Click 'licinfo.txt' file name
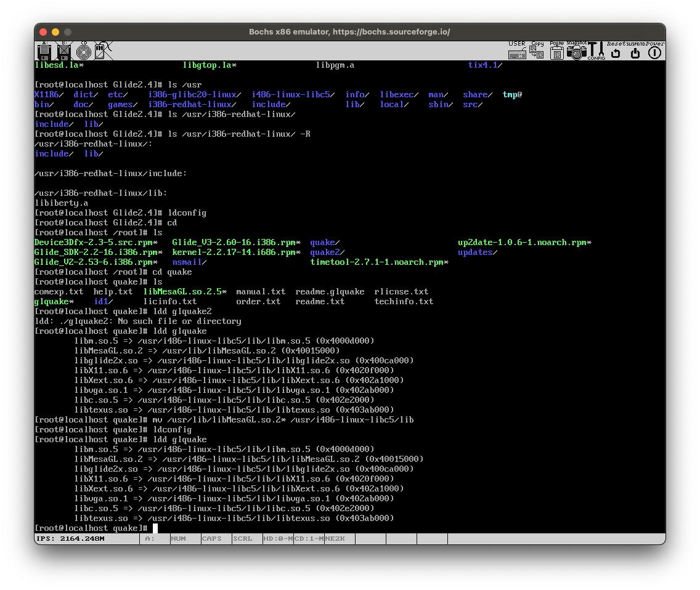 coord(170,302)
